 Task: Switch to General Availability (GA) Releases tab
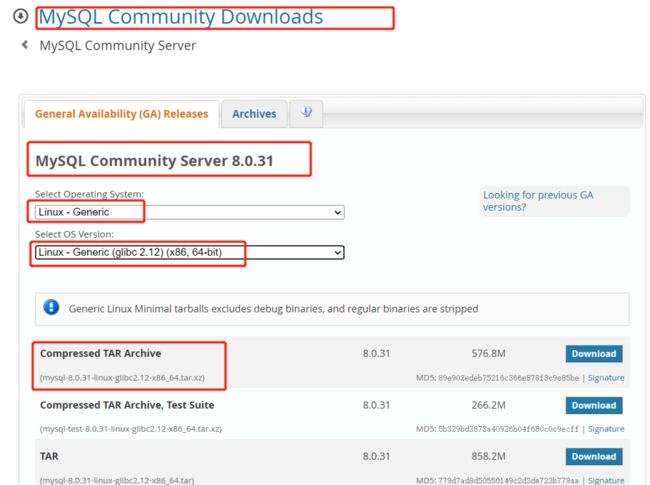121,114
